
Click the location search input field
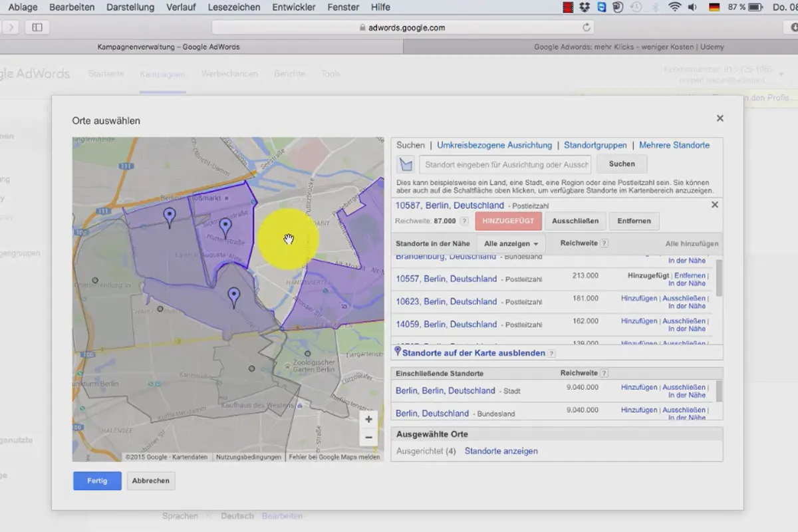[x=505, y=164]
